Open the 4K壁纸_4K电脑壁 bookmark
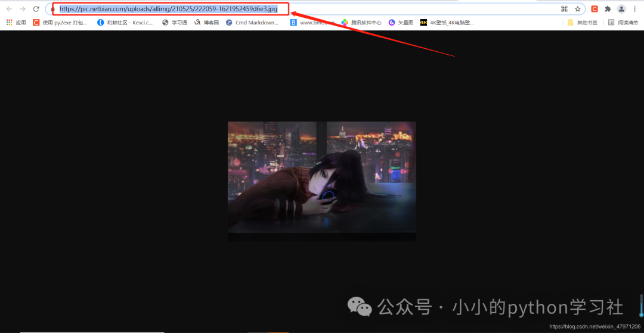 447,23
